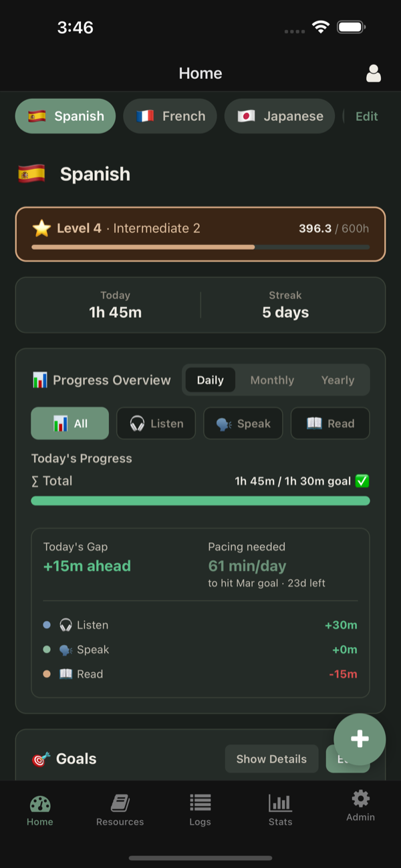
Task: Filter progress by Listen activity
Action: point(156,423)
